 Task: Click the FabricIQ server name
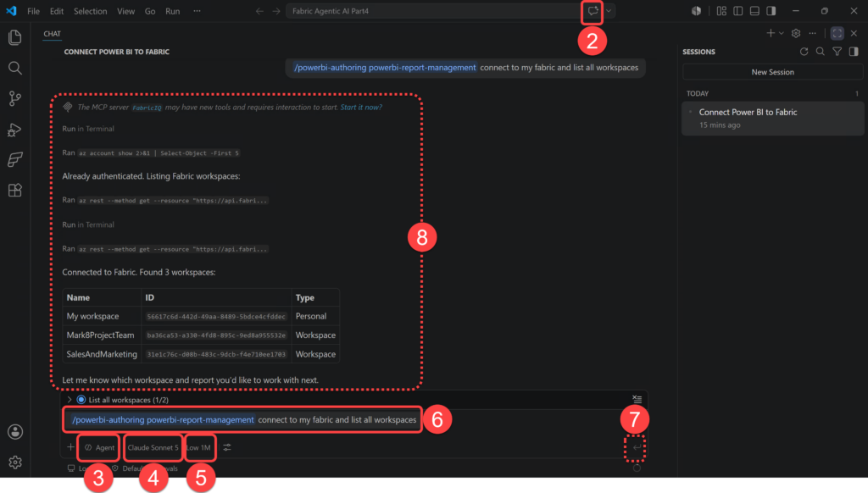(147, 108)
